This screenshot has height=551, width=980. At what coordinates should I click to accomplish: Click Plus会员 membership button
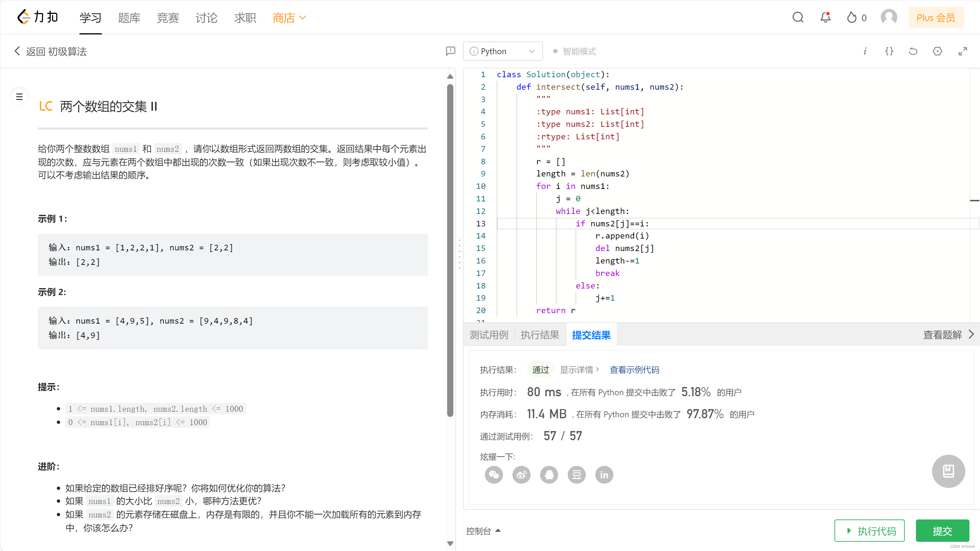point(936,17)
